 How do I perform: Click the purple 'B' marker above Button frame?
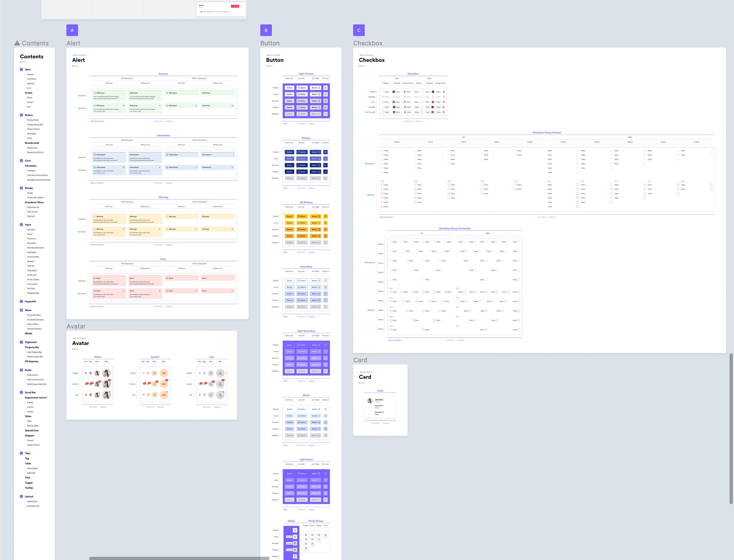(266, 30)
